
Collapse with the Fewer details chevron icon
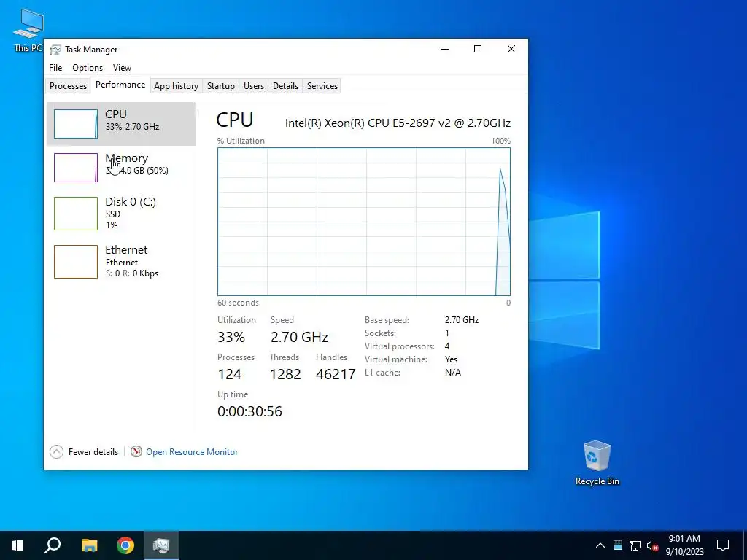[56, 451]
